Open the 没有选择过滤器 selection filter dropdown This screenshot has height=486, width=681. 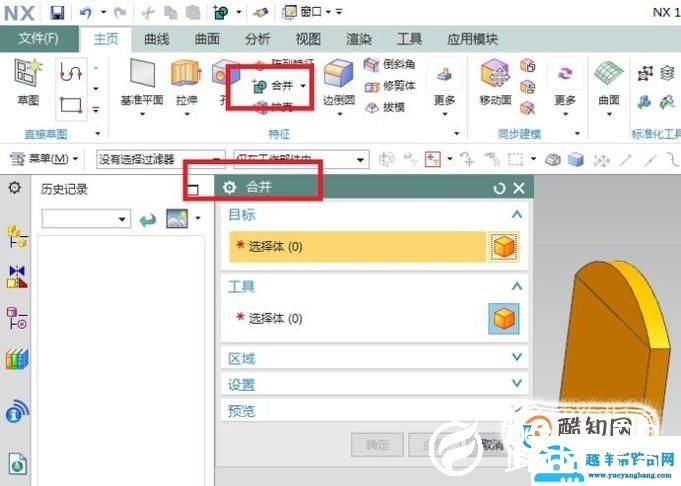point(160,159)
